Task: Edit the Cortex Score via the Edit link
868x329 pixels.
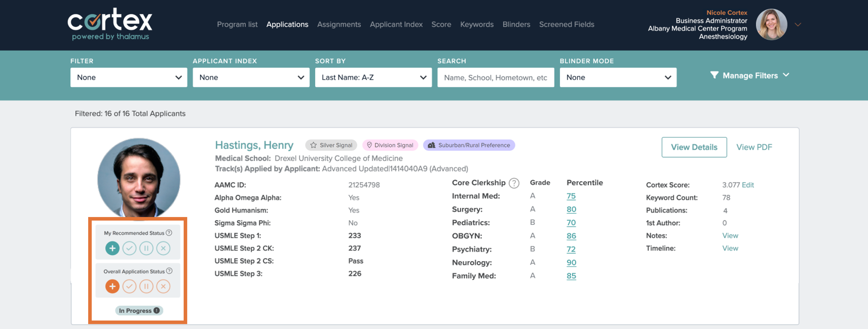Action: 748,185
